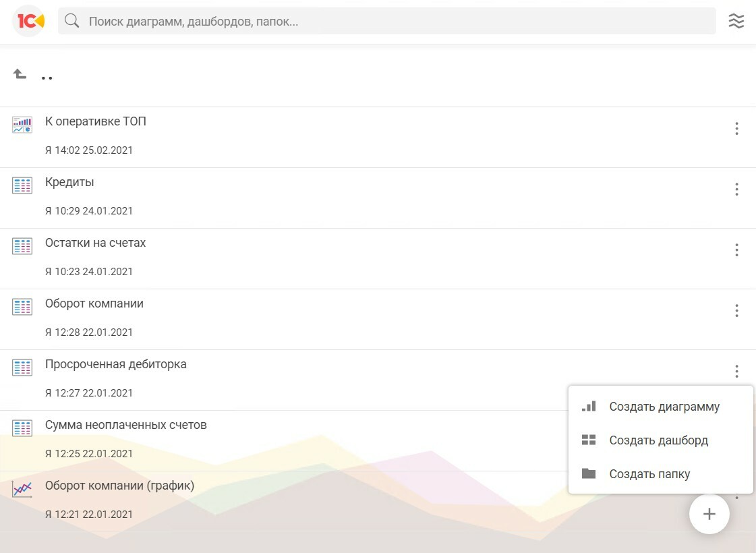
Task: Click the line chart icon for Оборот компании (график)
Action: coord(22,489)
